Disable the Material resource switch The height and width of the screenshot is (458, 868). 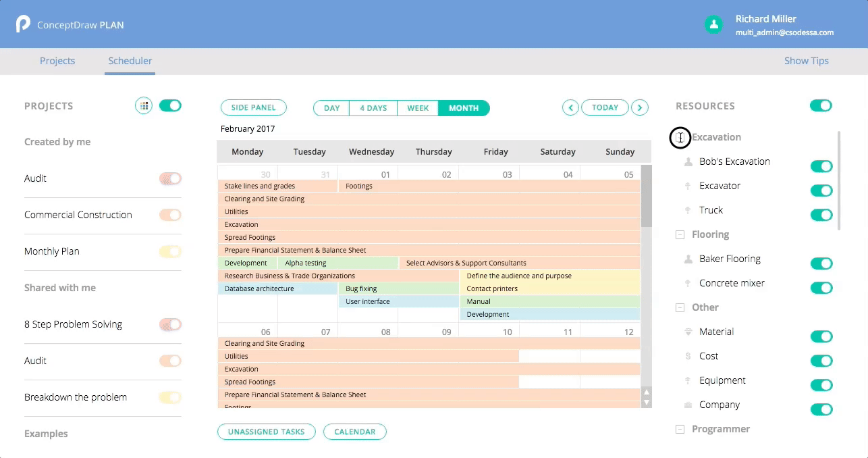821,336
